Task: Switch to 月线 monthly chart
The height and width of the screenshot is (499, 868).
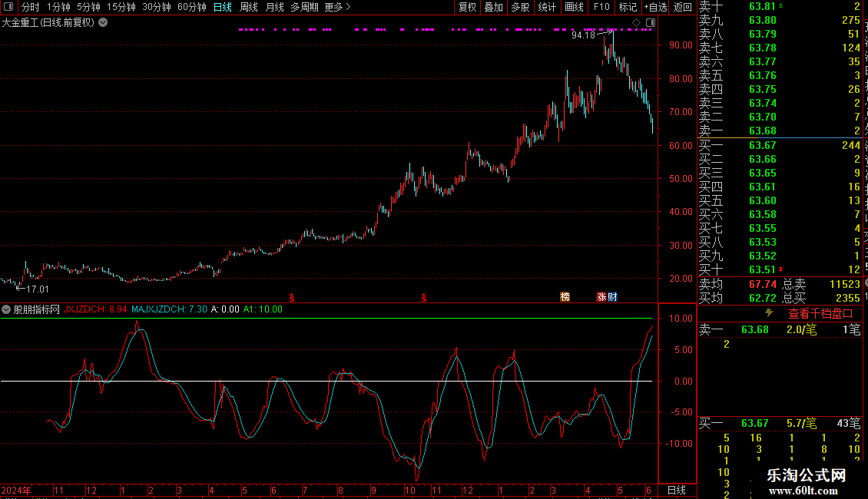Action: (274, 7)
